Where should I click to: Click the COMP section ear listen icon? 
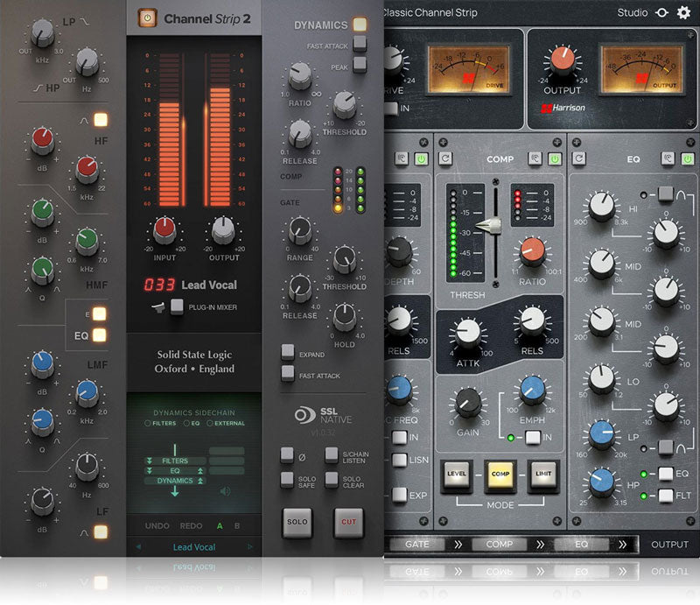535,158
